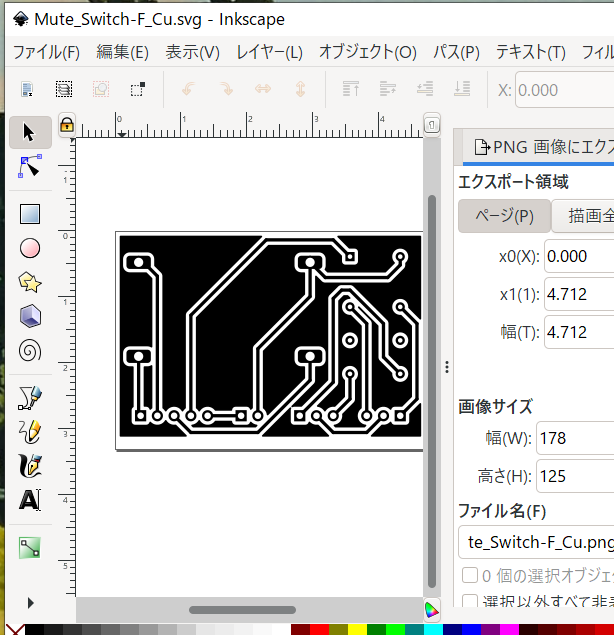Lower selection to bottom
Viewport: 614px width, 635px height.
pyautogui.click(x=462, y=89)
